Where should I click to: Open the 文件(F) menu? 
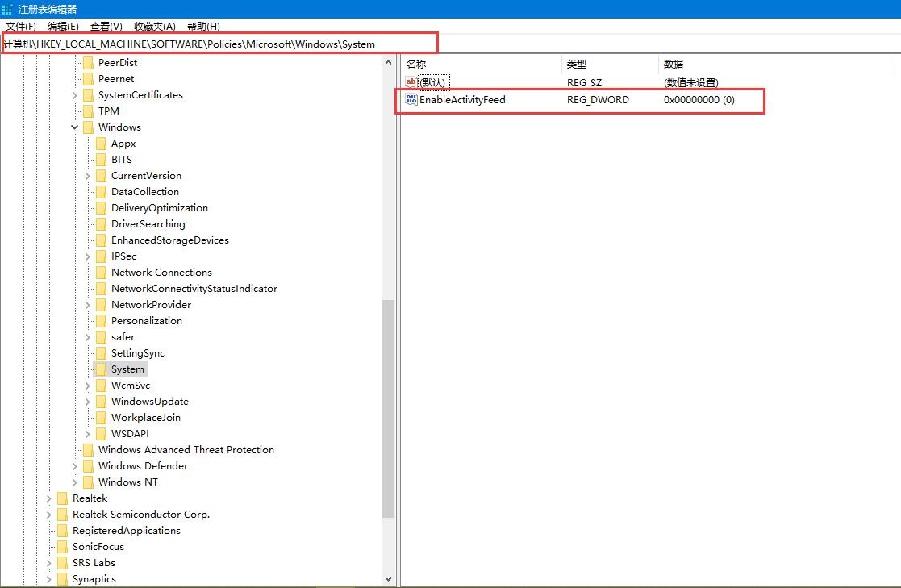pyautogui.click(x=21, y=27)
